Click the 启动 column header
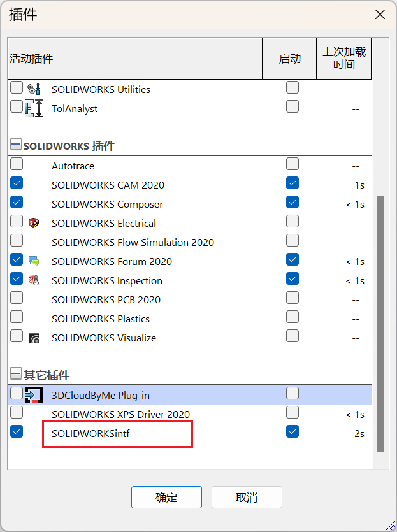 click(289, 59)
